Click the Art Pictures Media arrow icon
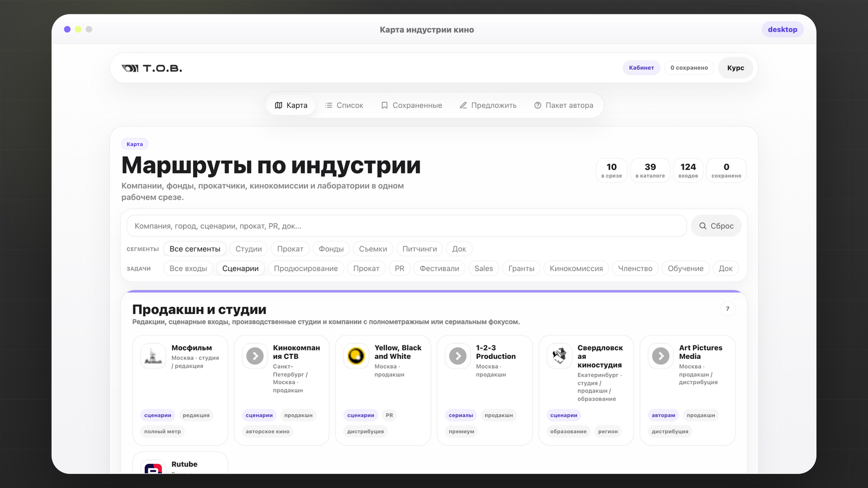The width and height of the screenshot is (868, 488). [661, 356]
